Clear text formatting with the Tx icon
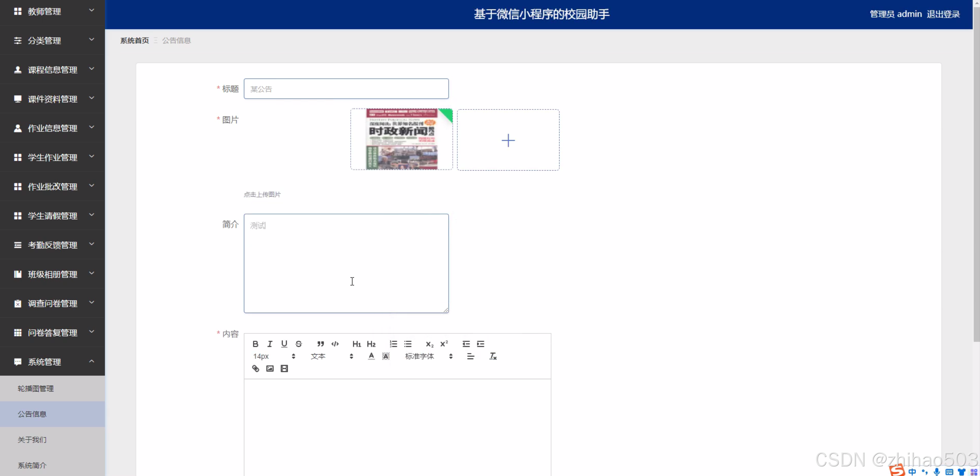 tap(493, 356)
